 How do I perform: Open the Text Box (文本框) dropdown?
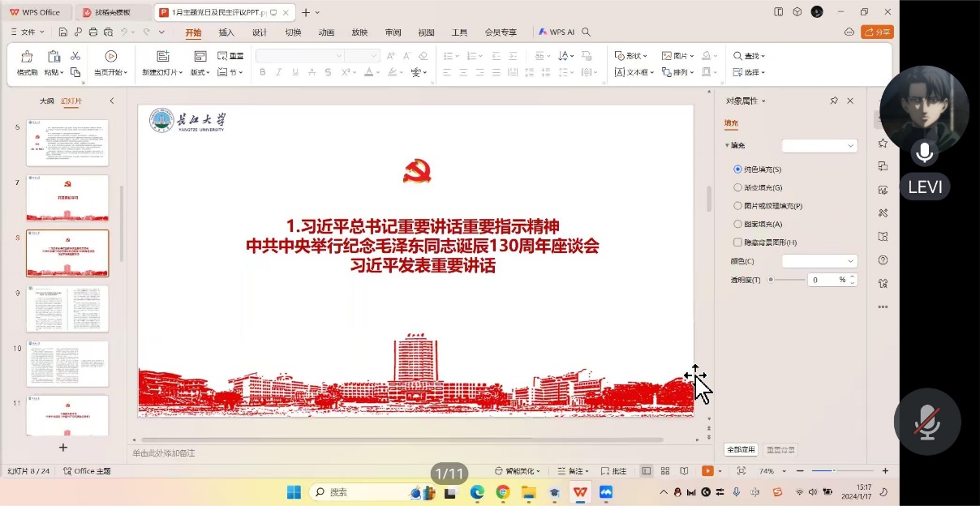[x=635, y=72]
